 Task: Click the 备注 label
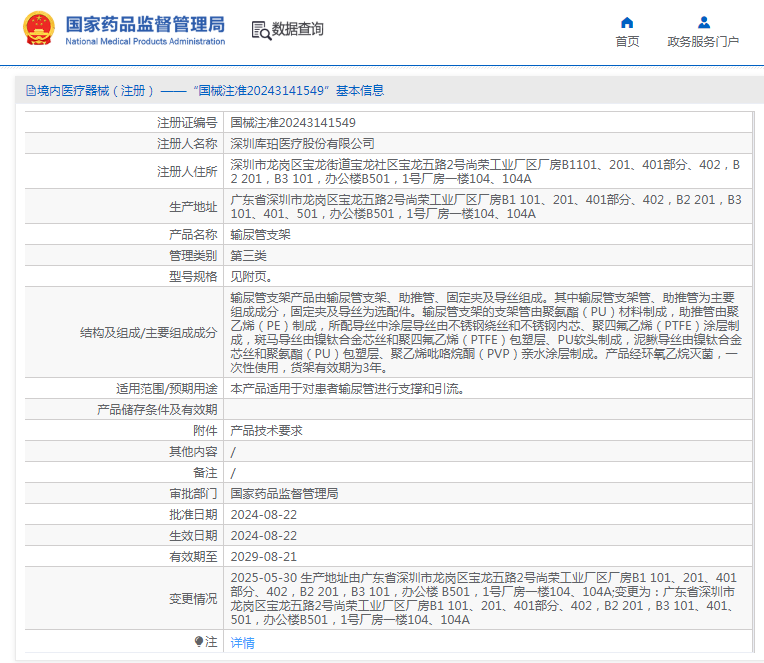pyautogui.click(x=205, y=473)
